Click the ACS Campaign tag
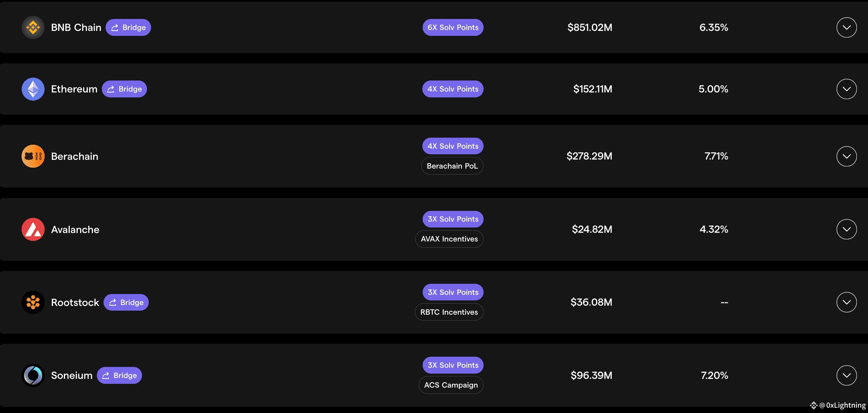This screenshot has height=413, width=868. (x=451, y=385)
